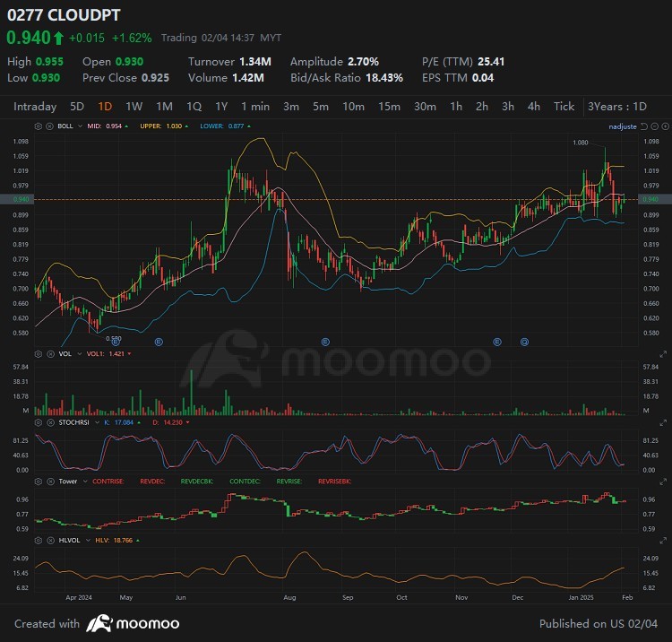Image resolution: width=672 pixels, height=642 pixels.
Task: Maximize the HLVOL panel
Action: click(x=663, y=541)
